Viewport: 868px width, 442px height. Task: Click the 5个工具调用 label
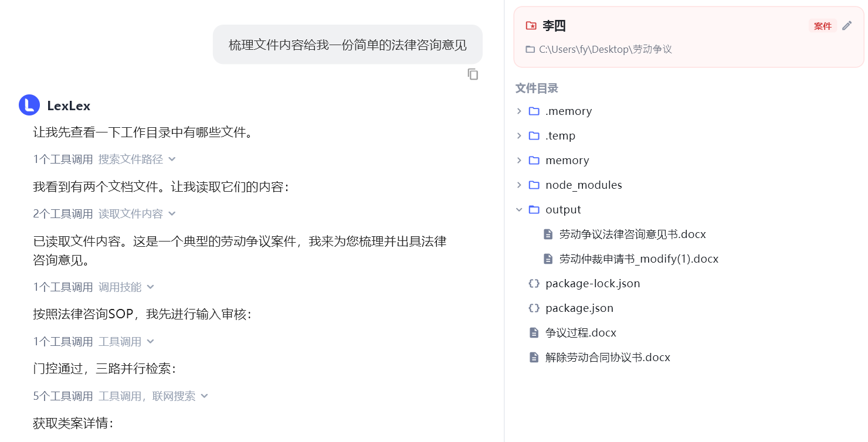(x=63, y=396)
